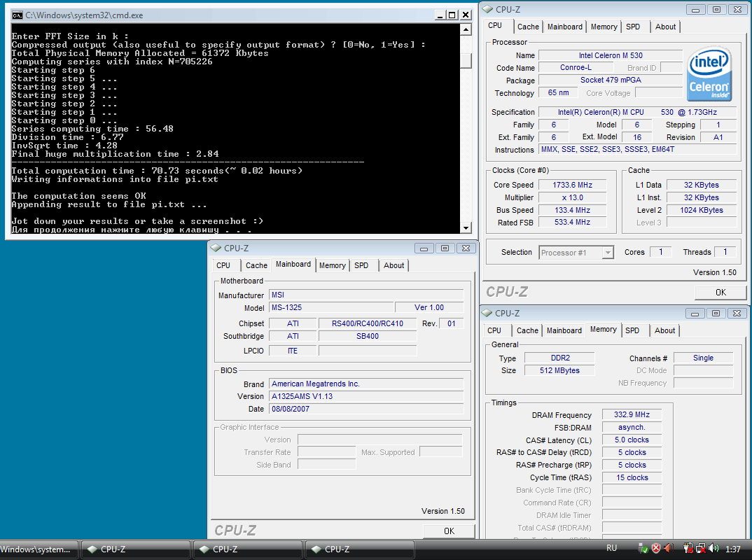The image size is (752, 560).
Task: Click the title icon of the CPU-Z CPU window
Action: [488, 9]
